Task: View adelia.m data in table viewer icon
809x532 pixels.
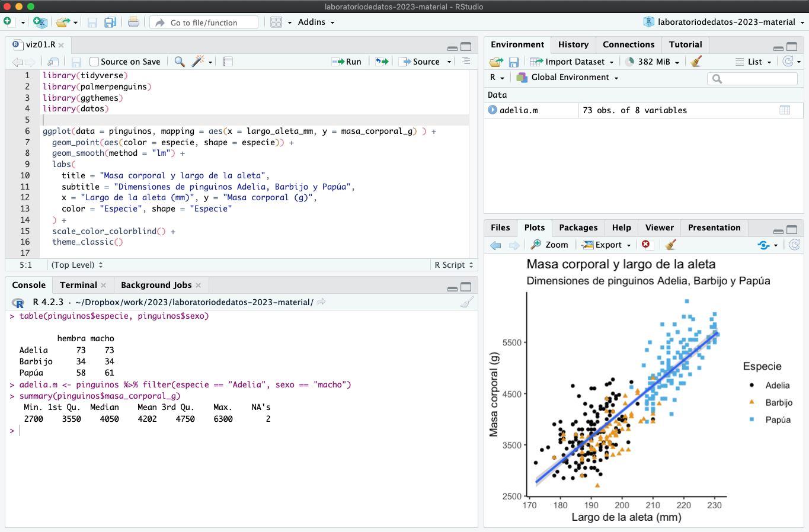Action: 785,110
